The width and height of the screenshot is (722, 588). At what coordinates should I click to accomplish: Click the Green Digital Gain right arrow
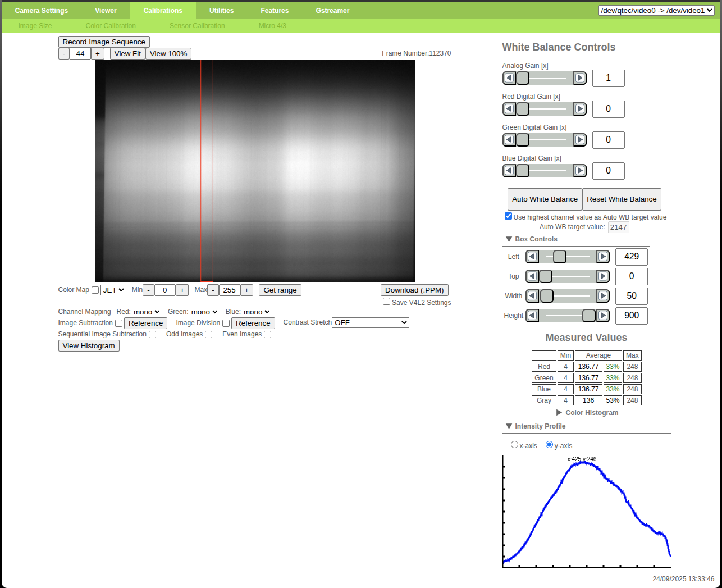[580, 140]
